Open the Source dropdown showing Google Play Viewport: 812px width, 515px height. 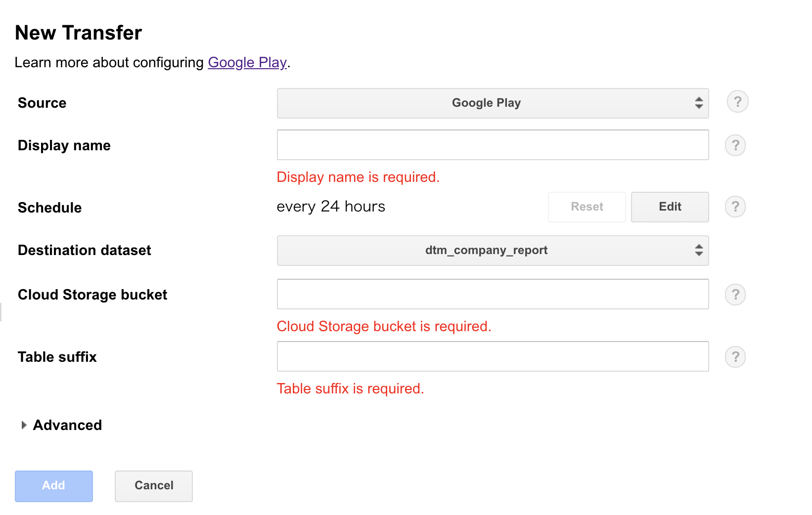coord(493,103)
